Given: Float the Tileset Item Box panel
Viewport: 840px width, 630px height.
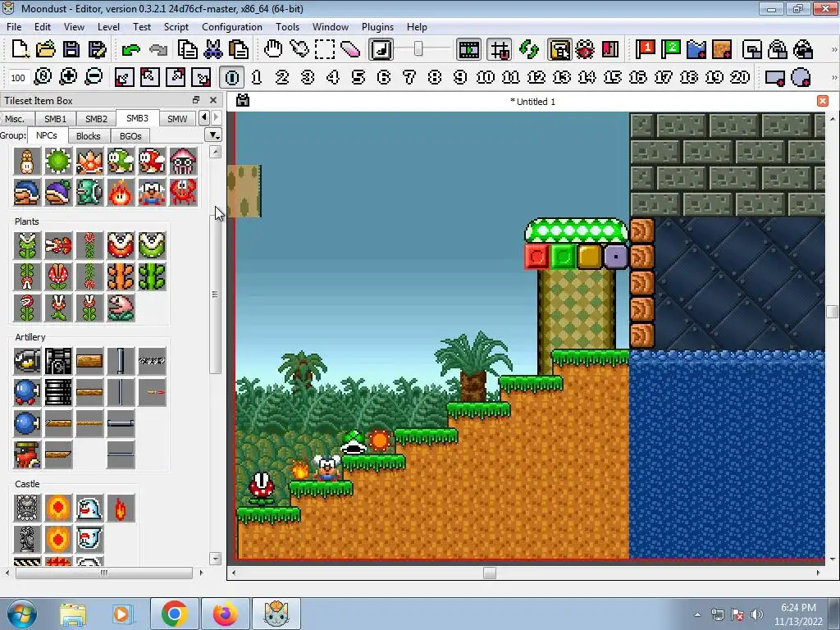Looking at the screenshot, I should coord(196,100).
